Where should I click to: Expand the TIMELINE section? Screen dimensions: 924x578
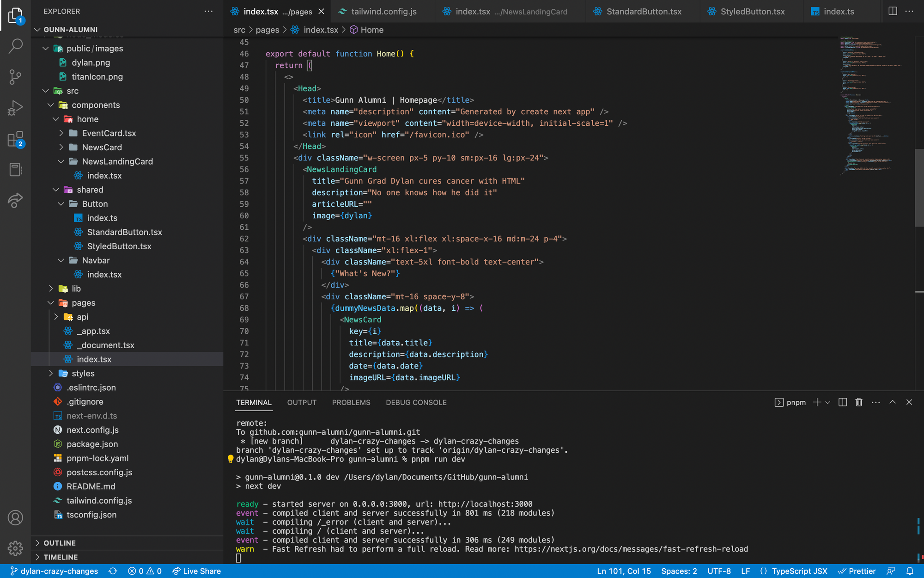click(127, 557)
